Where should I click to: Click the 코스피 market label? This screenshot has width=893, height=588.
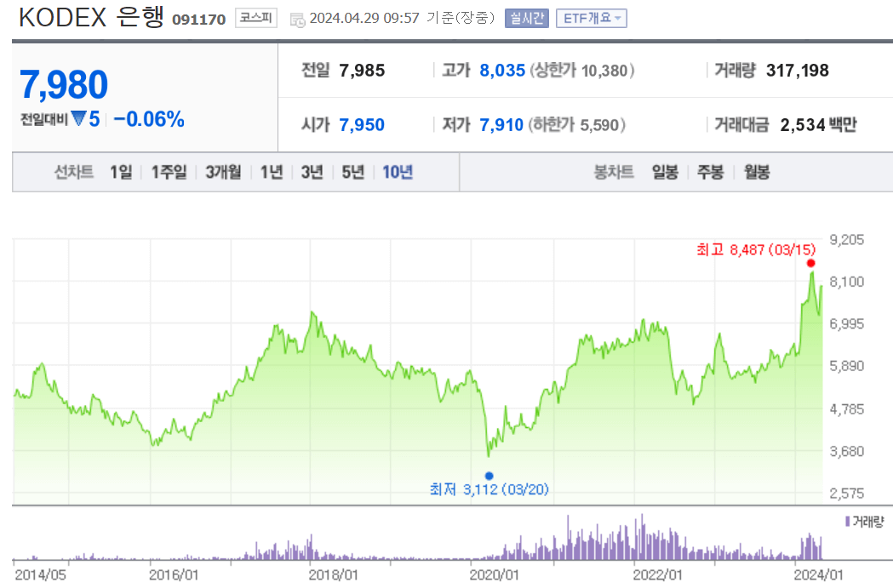255,18
